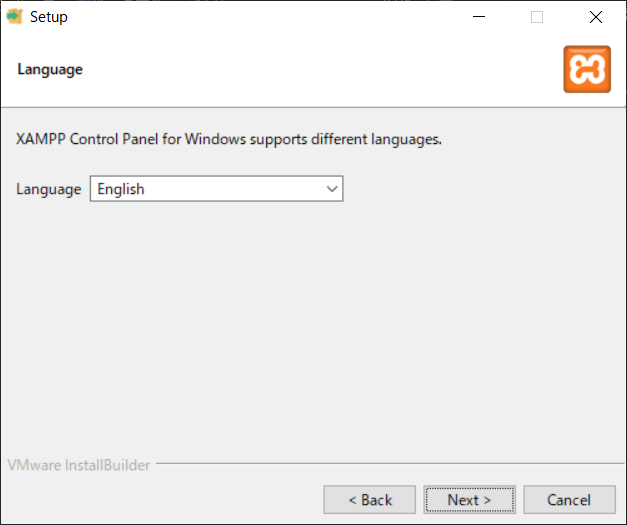The height and width of the screenshot is (525, 627).
Task: Click the orange XAMPP logo icon
Action: (x=587, y=69)
